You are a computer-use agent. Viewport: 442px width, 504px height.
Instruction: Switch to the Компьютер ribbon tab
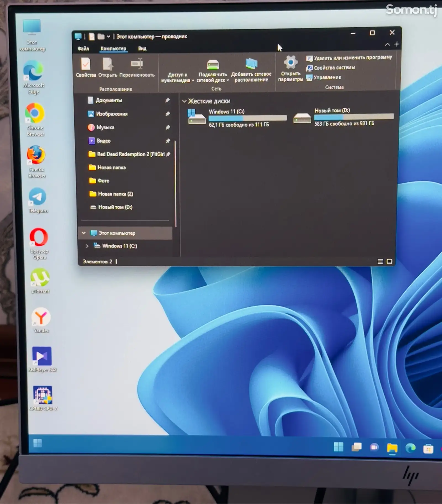point(113,49)
